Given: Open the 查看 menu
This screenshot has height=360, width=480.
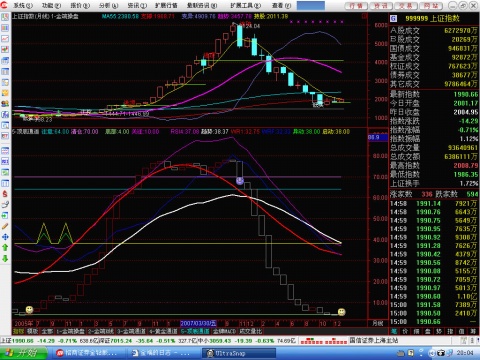Looking at the screenshot, I should tap(281, 5).
